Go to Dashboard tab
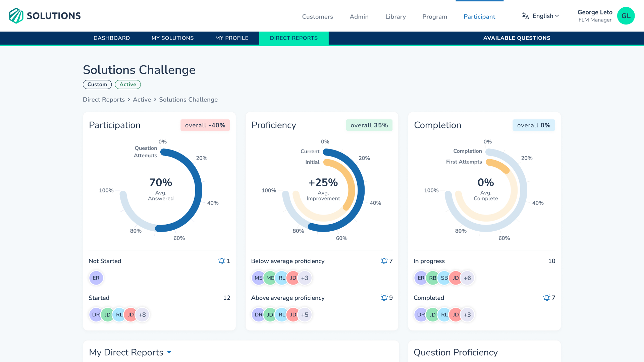The height and width of the screenshot is (362, 644). click(111, 38)
